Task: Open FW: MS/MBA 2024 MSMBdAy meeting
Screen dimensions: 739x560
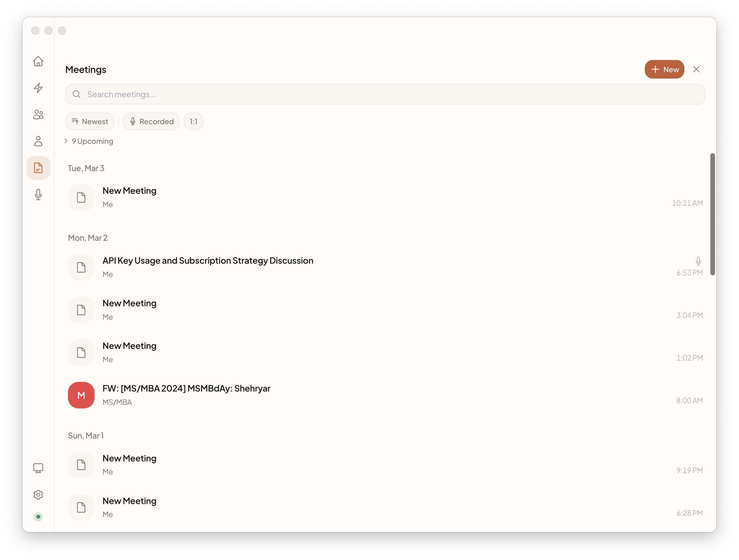Action: point(186,389)
